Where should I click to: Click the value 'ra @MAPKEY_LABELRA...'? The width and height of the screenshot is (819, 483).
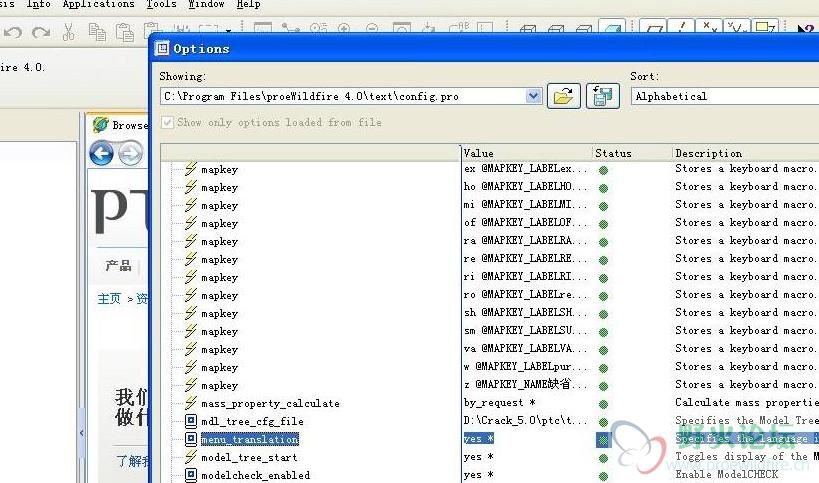(525, 240)
